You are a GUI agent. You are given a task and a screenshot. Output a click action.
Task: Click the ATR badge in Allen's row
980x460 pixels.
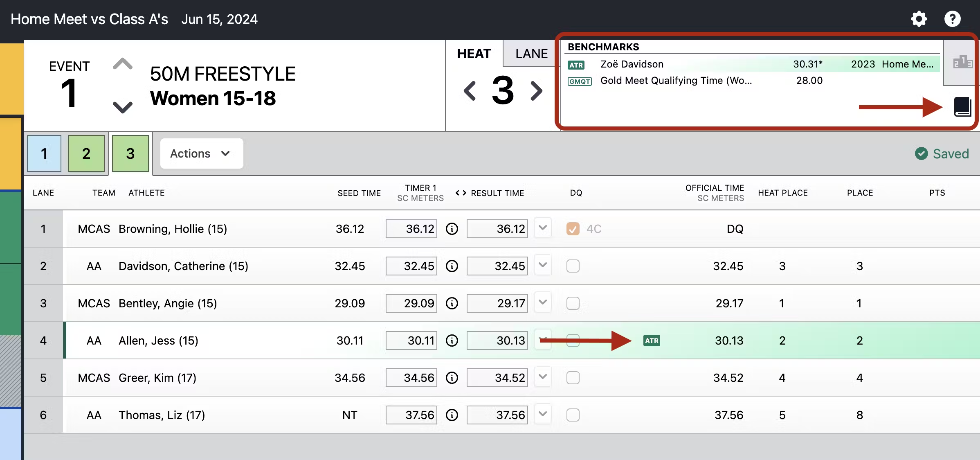652,340
